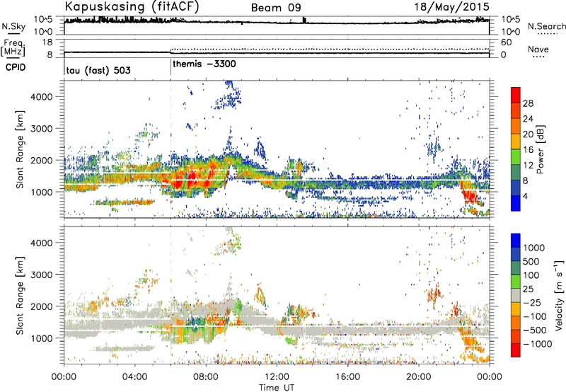Viewport: 566px width, 392px height.
Task: Click the '1000' tick on Velocity colorbar
Action: (533, 248)
